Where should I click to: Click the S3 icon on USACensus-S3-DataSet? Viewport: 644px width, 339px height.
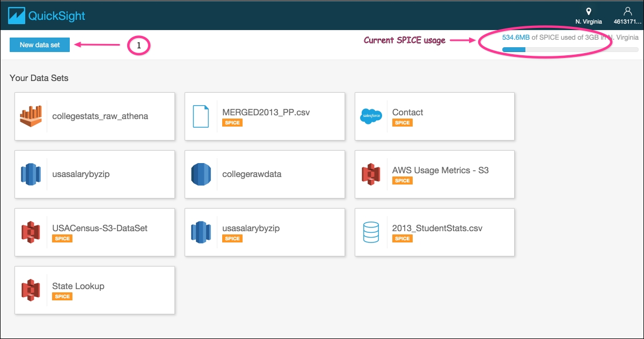(x=31, y=232)
